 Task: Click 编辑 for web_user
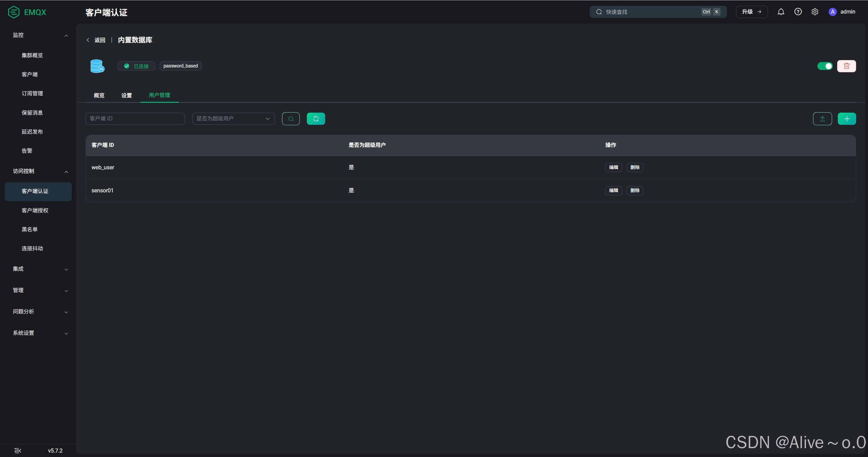pos(613,167)
